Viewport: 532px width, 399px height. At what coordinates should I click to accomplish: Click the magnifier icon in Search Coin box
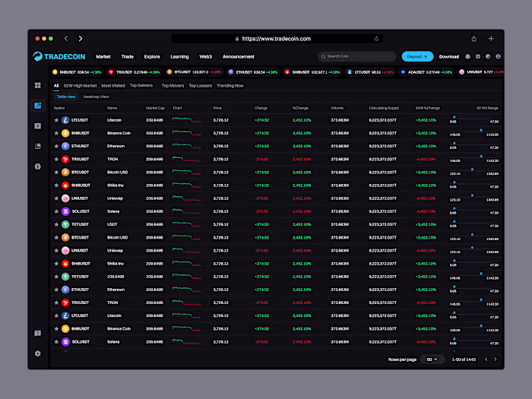coord(323,57)
